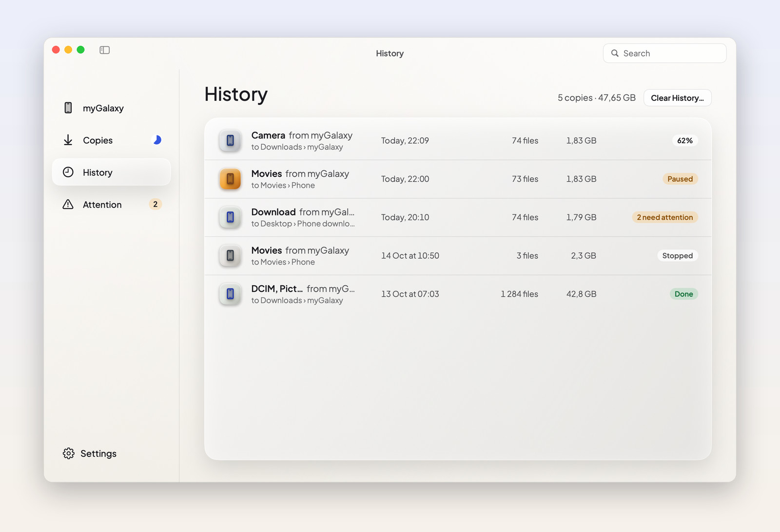Open Settings from the sidebar

[90, 453]
